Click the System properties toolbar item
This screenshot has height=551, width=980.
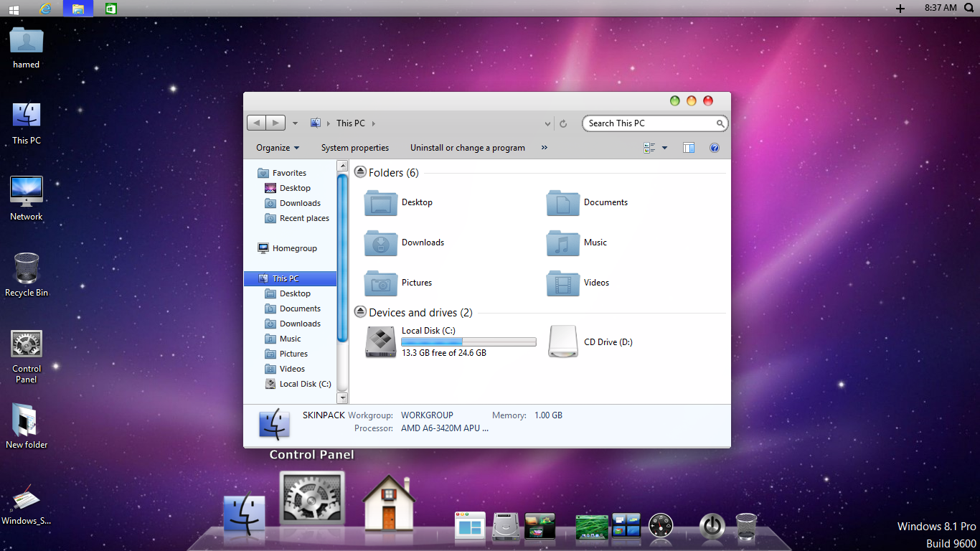tap(355, 148)
